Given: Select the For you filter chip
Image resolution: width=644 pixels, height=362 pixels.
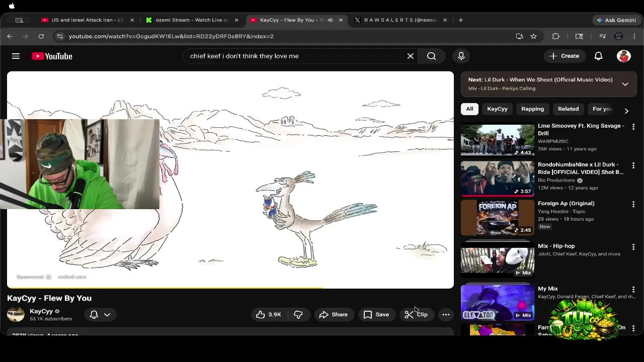Looking at the screenshot, I should coord(602,109).
